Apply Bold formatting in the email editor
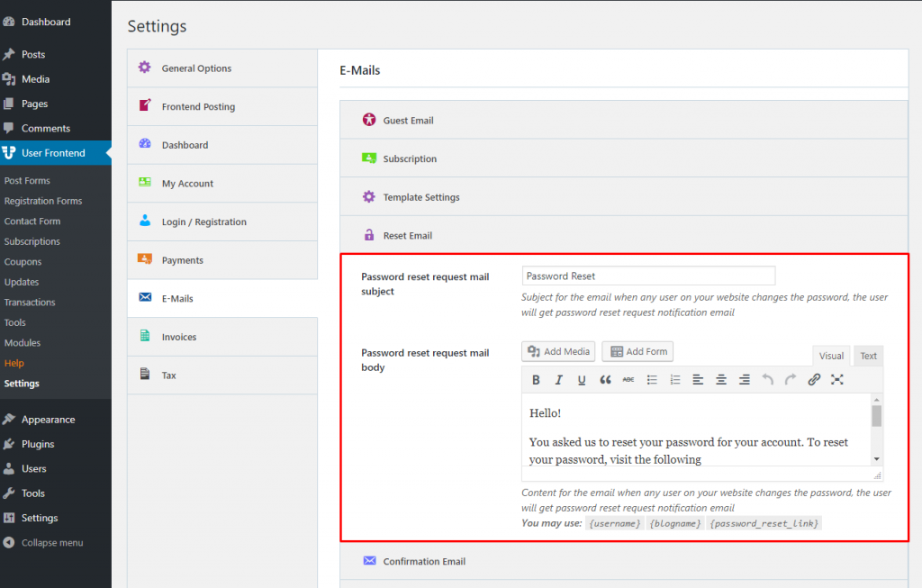 point(536,379)
